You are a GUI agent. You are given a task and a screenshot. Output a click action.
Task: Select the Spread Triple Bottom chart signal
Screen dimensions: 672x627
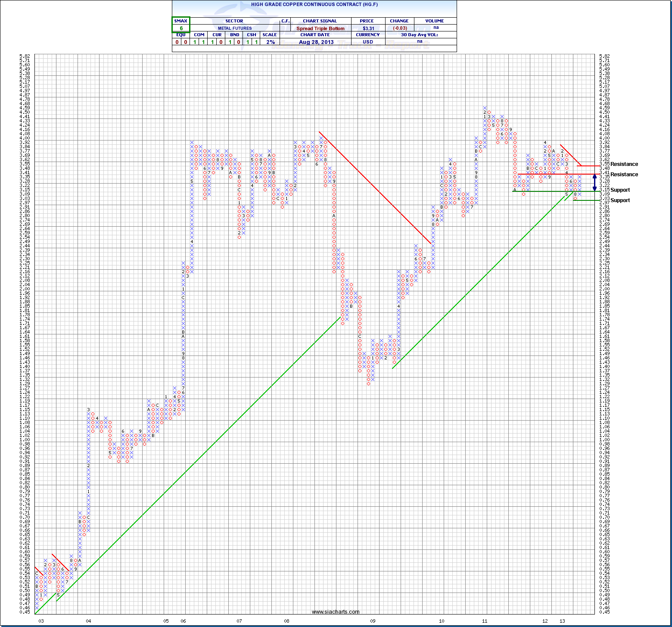[x=320, y=28]
